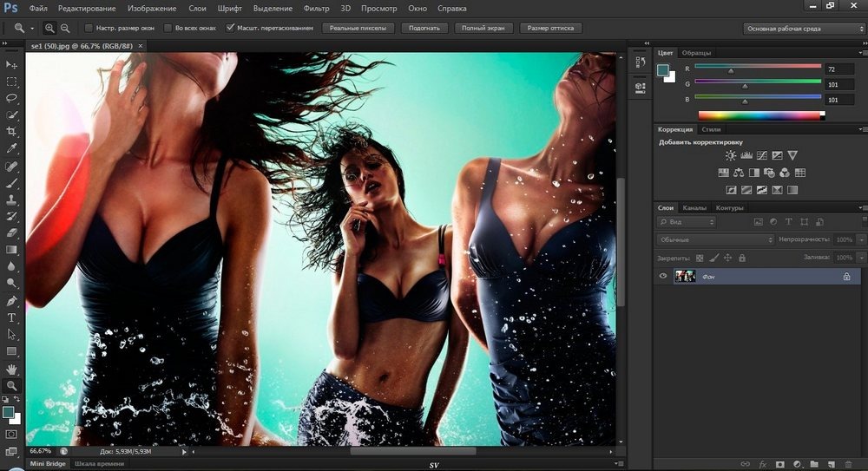Add a Brightness/Contrast adjustment
Image resolution: width=868 pixels, height=471 pixels.
730,155
